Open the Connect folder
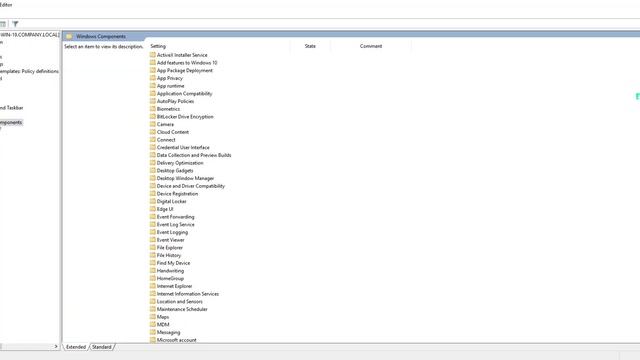Screen dimensions: 640x360 [x=162, y=140]
